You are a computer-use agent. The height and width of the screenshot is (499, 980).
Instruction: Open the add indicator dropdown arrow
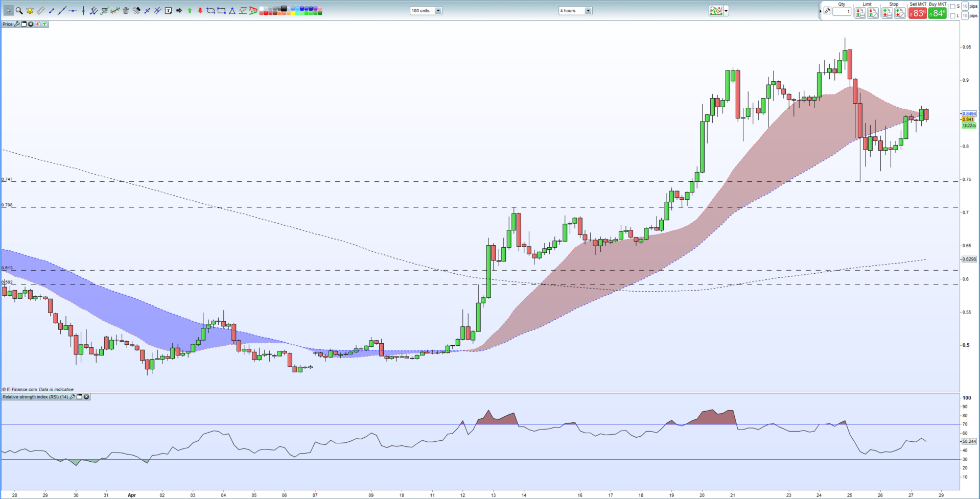[726, 11]
